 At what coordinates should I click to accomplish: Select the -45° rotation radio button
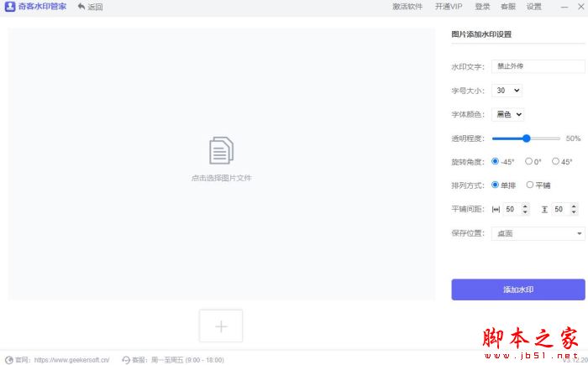point(495,161)
